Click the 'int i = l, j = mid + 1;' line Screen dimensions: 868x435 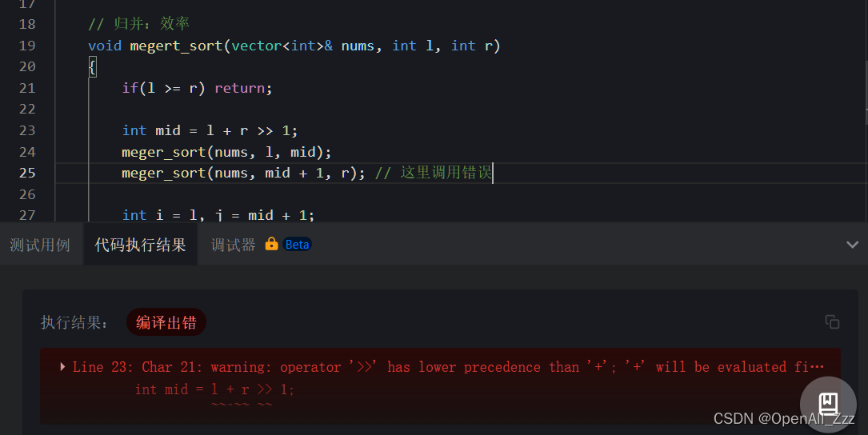coord(218,215)
